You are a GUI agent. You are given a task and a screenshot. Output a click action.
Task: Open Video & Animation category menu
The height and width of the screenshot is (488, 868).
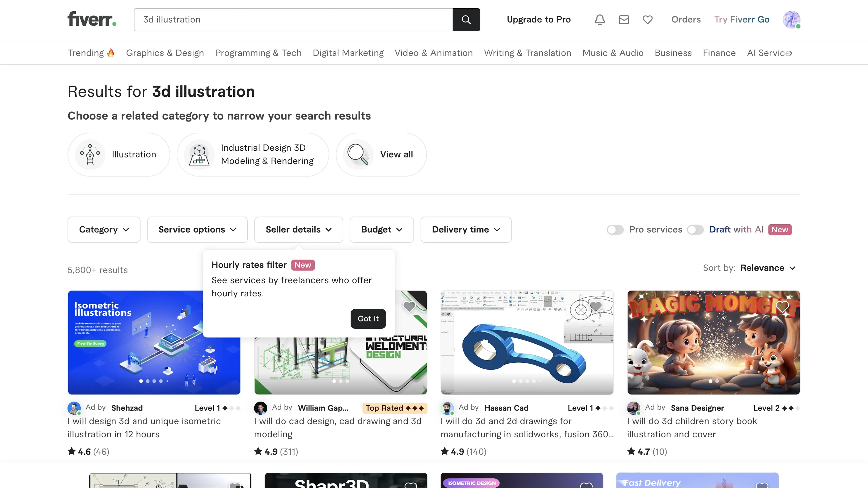(434, 53)
